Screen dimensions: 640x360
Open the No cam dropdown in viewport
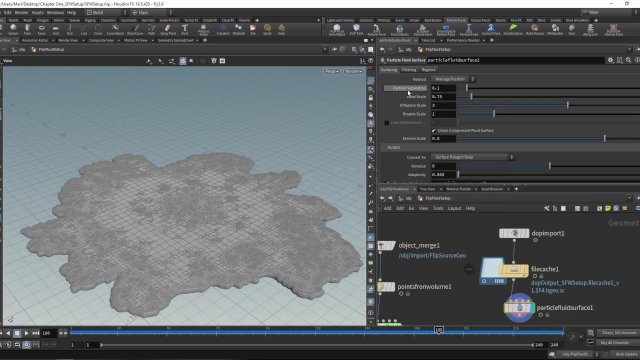(353, 71)
